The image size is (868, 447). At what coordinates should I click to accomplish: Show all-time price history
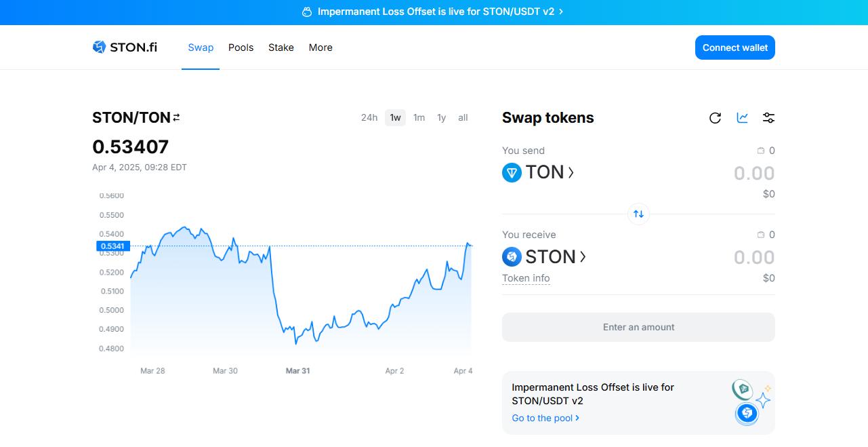(463, 117)
